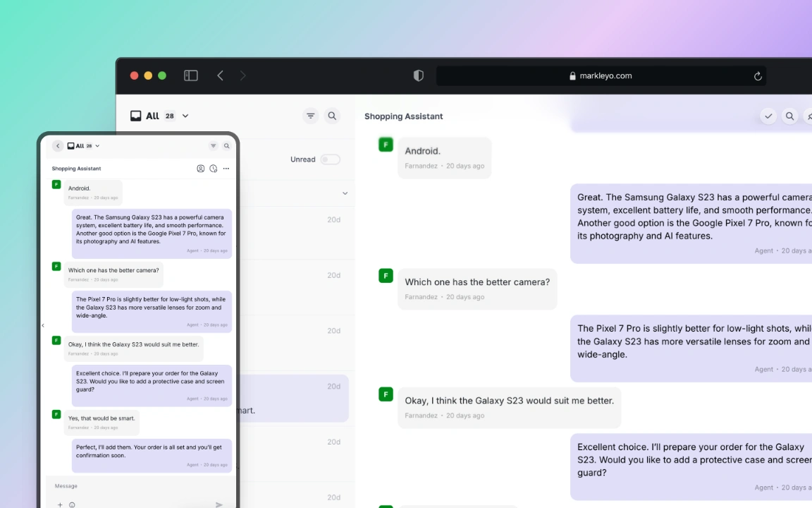Image resolution: width=812 pixels, height=508 pixels.
Task: Expand the All 28 inbox dropdown
Action: (185, 116)
